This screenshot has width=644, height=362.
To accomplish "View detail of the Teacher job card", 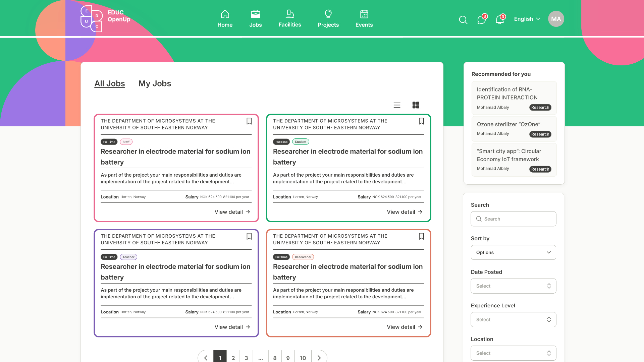I will tap(232, 327).
